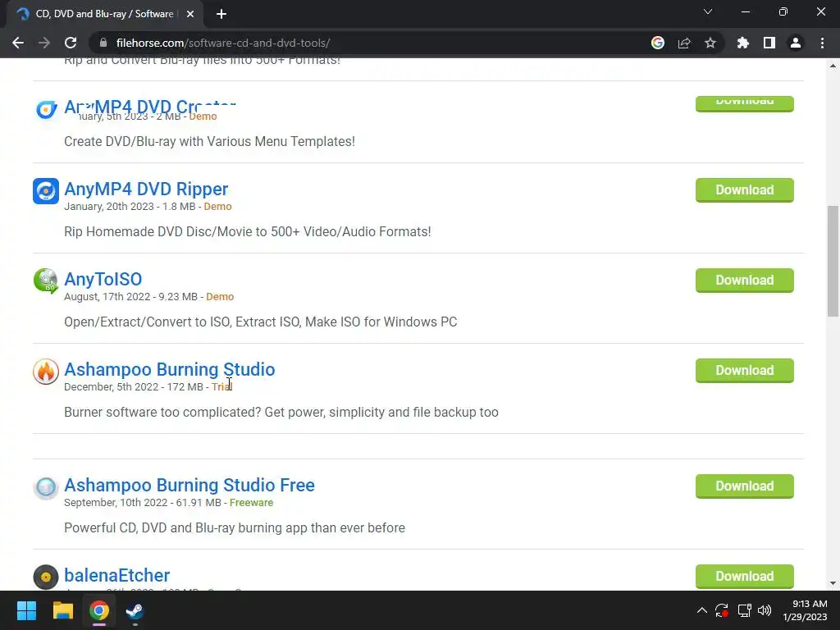Screen dimensions: 840x630
Task: Click the Trial label under Ashampoo Burning Studio
Action: point(221,387)
